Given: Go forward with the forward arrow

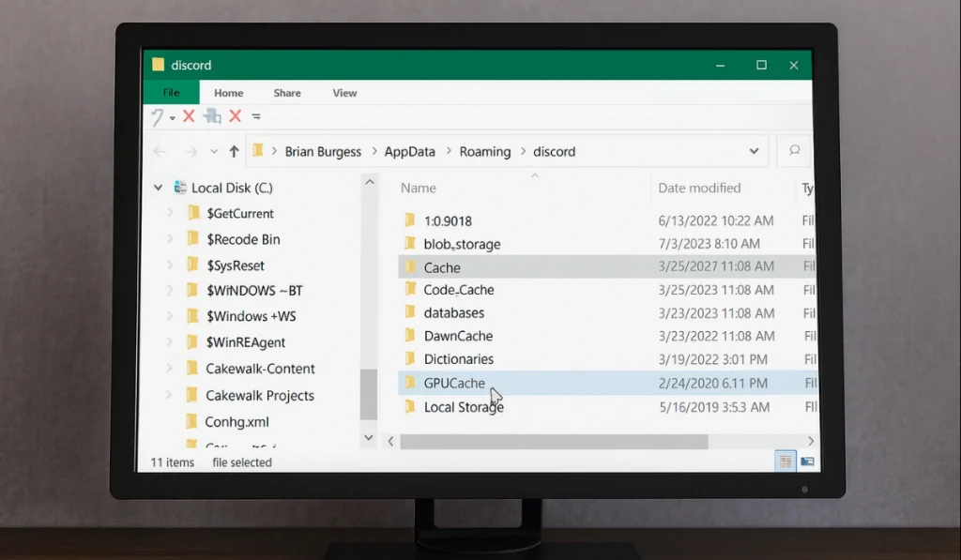Looking at the screenshot, I should pos(191,151).
